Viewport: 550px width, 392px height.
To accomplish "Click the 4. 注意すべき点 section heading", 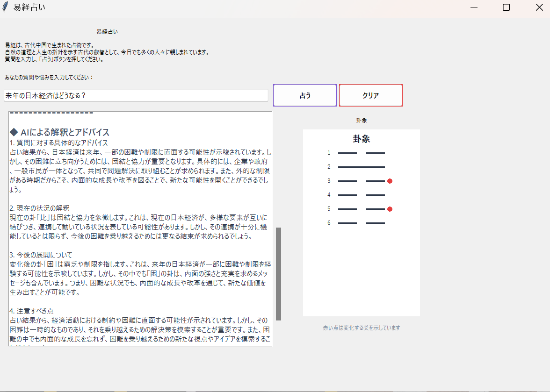I will pyautogui.click(x=31, y=311).
